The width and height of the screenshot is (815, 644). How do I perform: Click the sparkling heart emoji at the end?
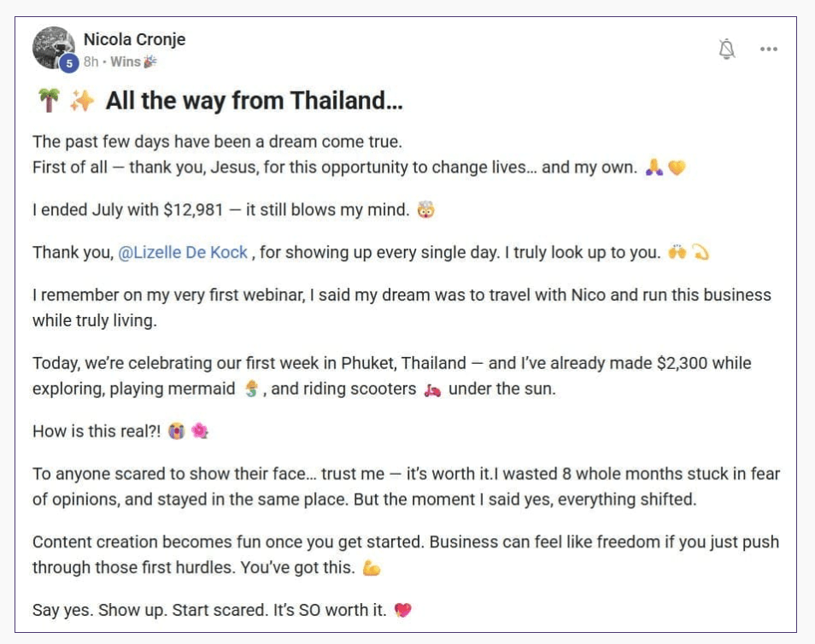(x=403, y=611)
